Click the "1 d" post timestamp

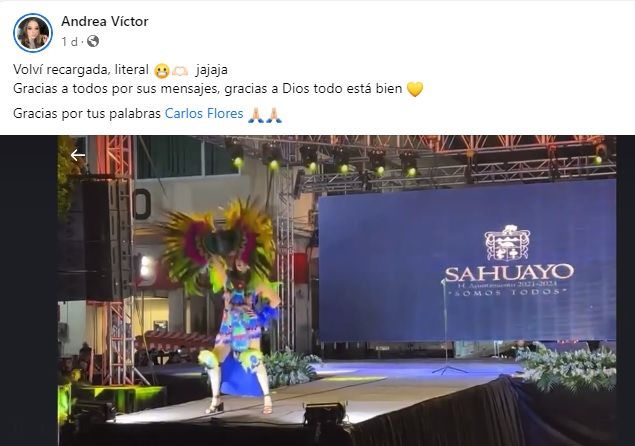69,42
